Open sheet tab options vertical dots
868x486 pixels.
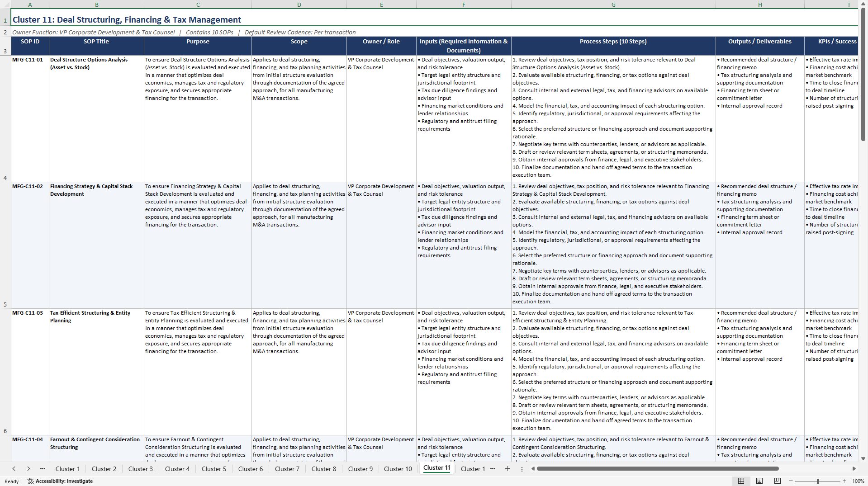click(x=522, y=469)
